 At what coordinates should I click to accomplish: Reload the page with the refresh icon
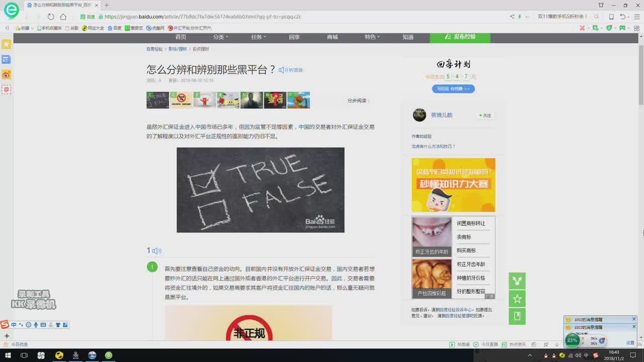[x=51, y=17]
